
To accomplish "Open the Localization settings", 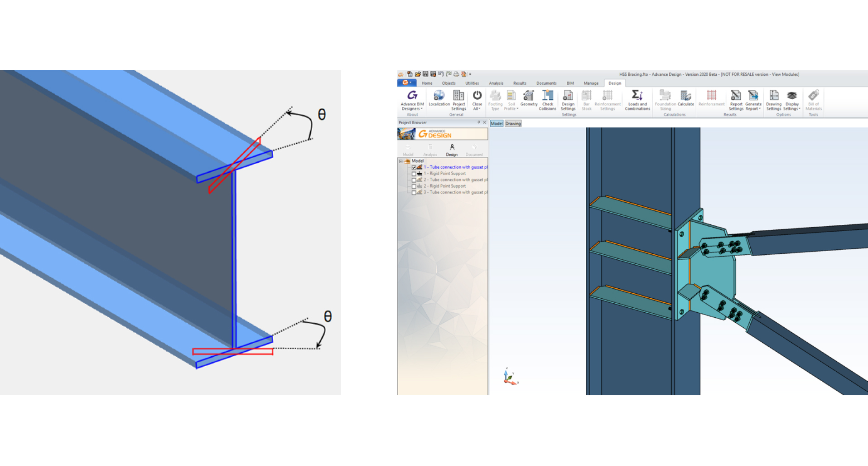I will click(439, 98).
